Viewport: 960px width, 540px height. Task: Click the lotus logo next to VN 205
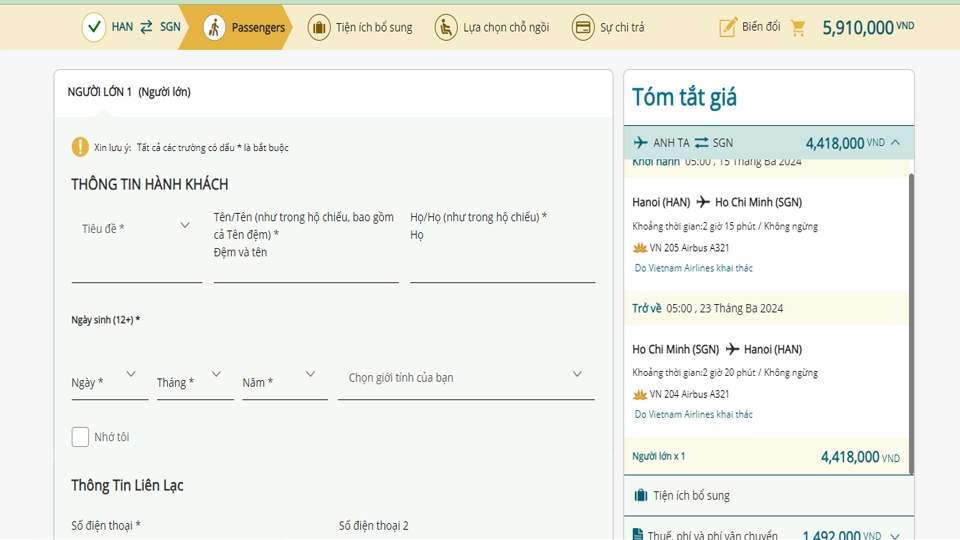point(640,248)
